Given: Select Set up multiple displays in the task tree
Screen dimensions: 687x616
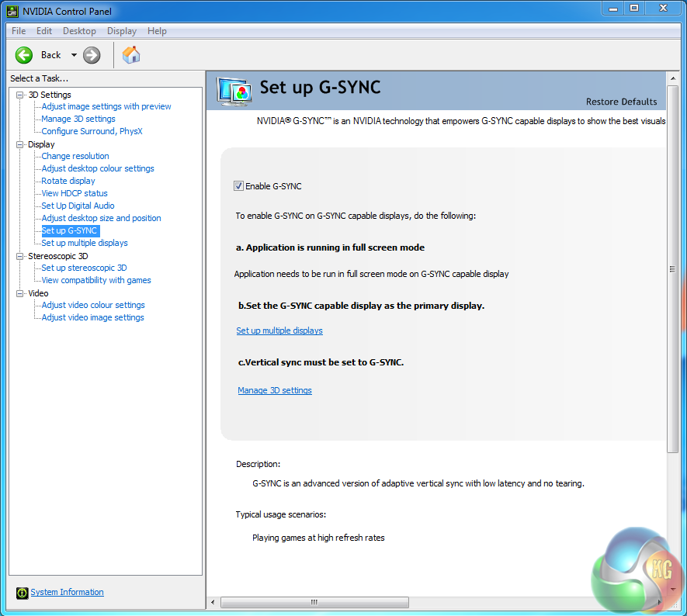Looking at the screenshot, I should [x=85, y=243].
